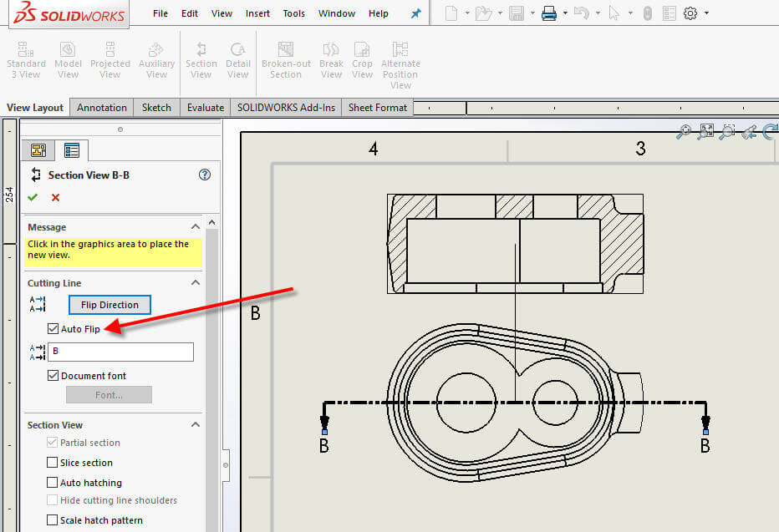
Task: Switch to the Annotation tab
Action: (101, 107)
